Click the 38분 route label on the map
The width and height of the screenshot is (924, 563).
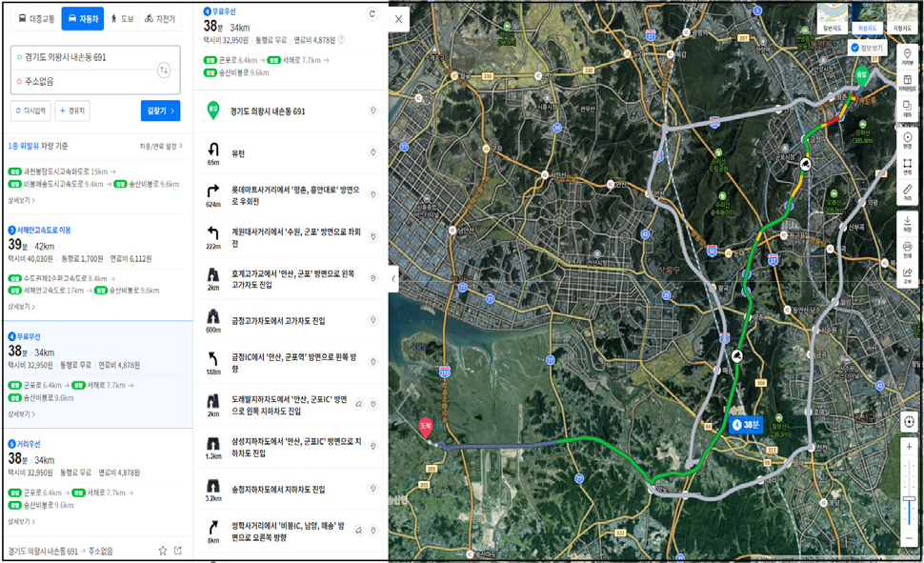tap(746, 425)
